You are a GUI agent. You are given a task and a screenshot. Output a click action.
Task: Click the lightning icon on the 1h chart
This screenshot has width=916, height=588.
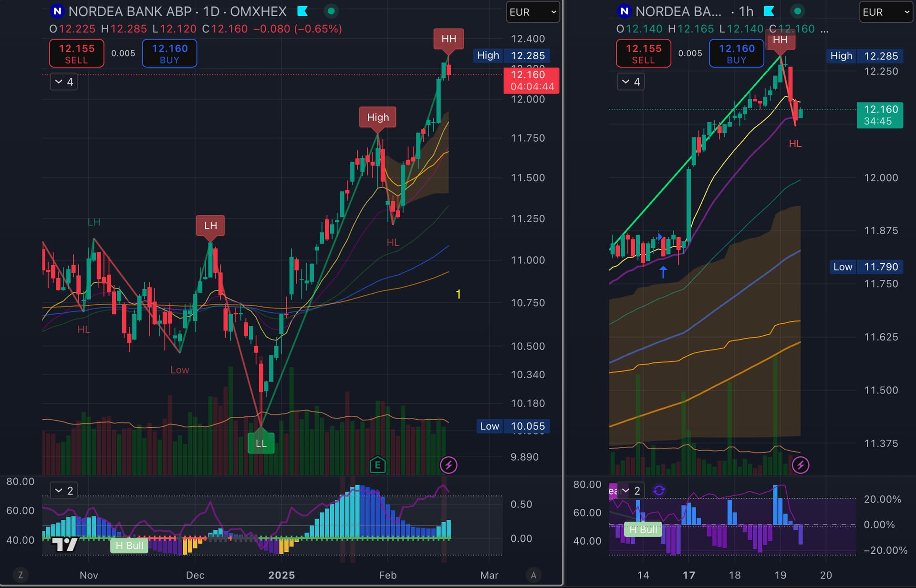click(x=801, y=465)
